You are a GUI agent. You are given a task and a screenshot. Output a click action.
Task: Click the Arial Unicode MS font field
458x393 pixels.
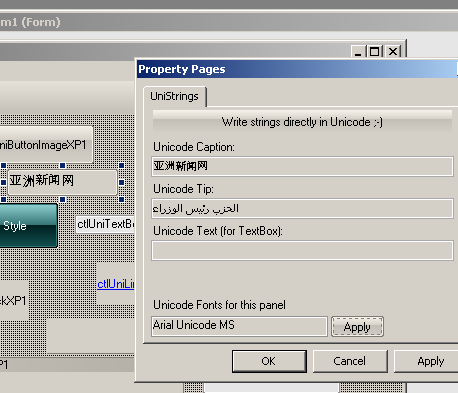pyautogui.click(x=239, y=326)
